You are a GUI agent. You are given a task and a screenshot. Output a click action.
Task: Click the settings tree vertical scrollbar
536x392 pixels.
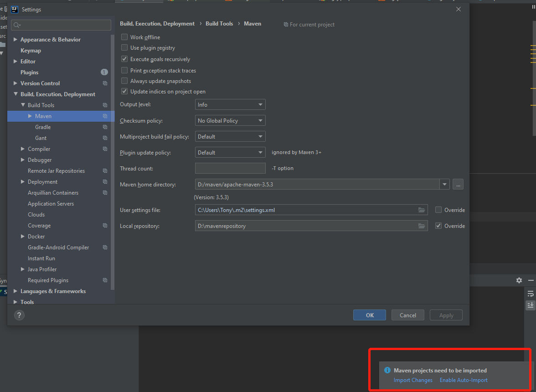pyautogui.click(x=113, y=162)
